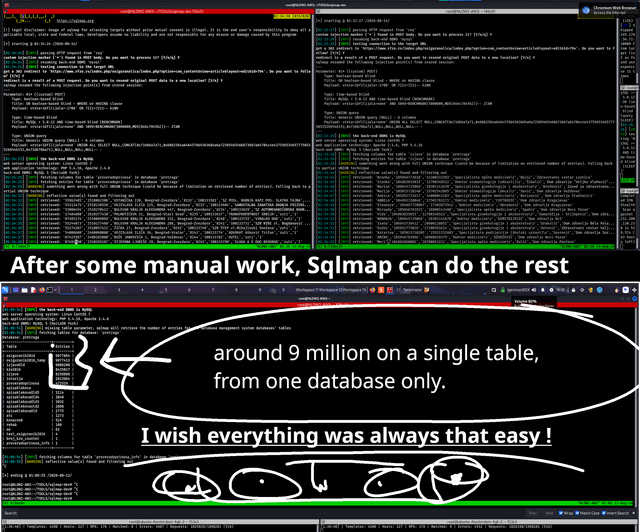Click in the terminal Search input field

pos(269,513)
